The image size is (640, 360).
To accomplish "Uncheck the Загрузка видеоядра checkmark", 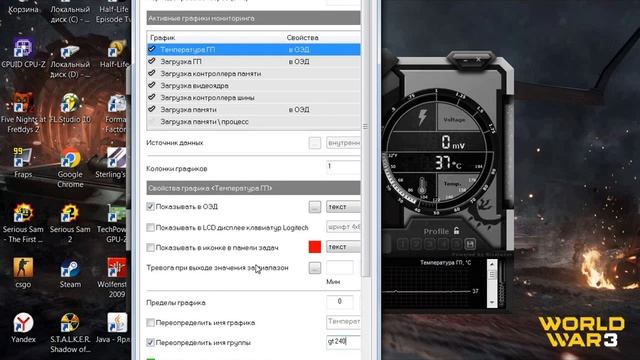I will pos(152,85).
